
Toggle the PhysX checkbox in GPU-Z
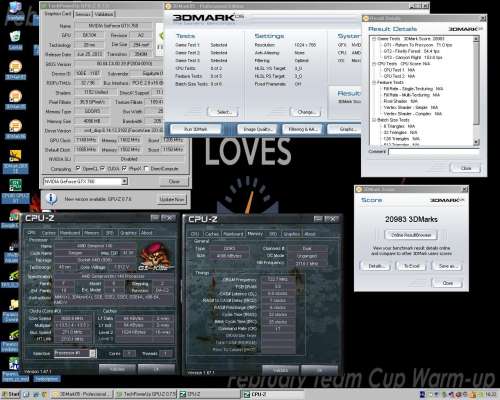[124, 169]
